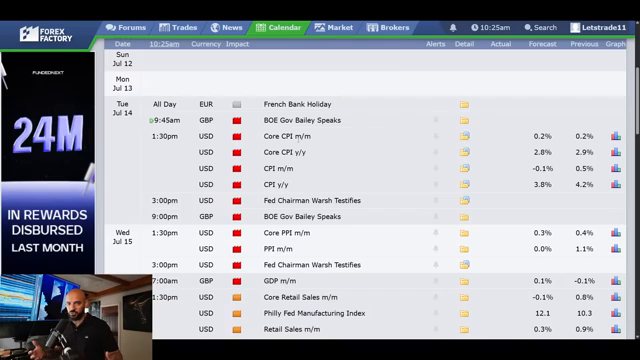Screen dimensions: 640x360
Task: Show graph for CPI y/y
Action: click(616, 184)
